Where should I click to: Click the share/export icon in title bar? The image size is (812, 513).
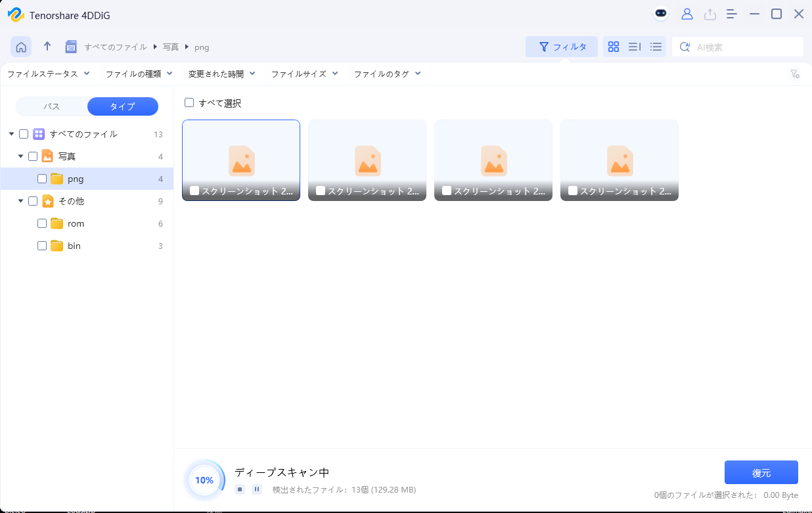710,14
